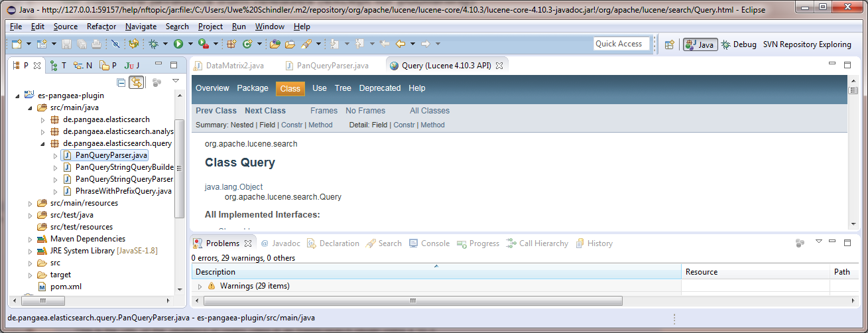Click the New Java Package icon

pyautogui.click(x=231, y=44)
